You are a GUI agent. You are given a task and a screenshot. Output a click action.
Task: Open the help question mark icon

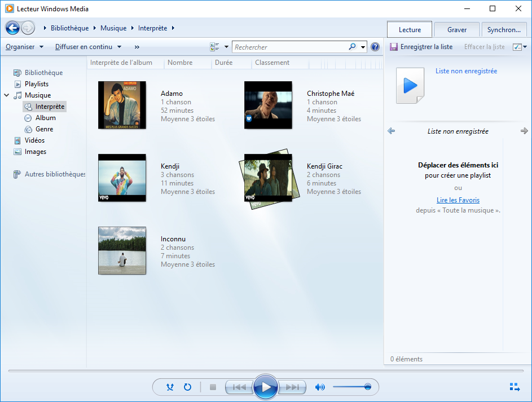(x=375, y=47)
